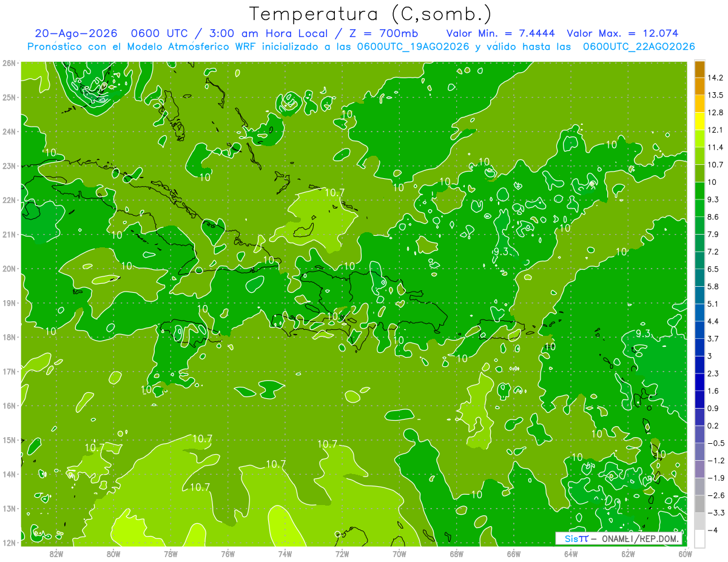Click the 72W longitude axis label

coord(342,554)
